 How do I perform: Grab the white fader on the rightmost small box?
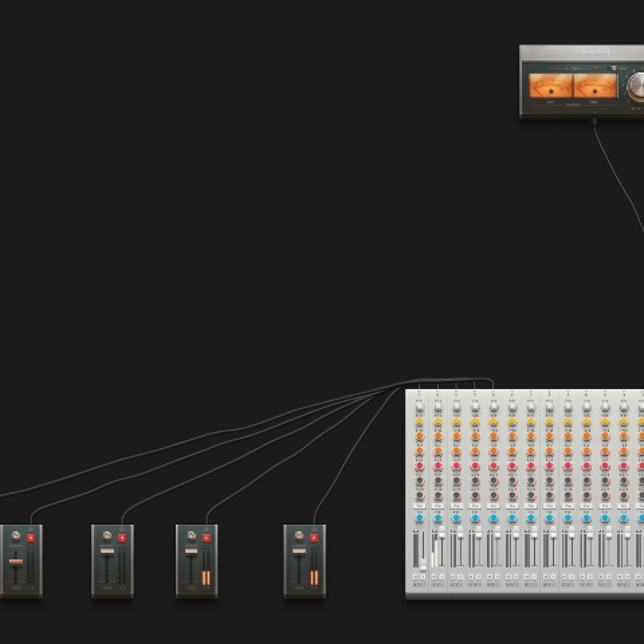coord(299,551)
